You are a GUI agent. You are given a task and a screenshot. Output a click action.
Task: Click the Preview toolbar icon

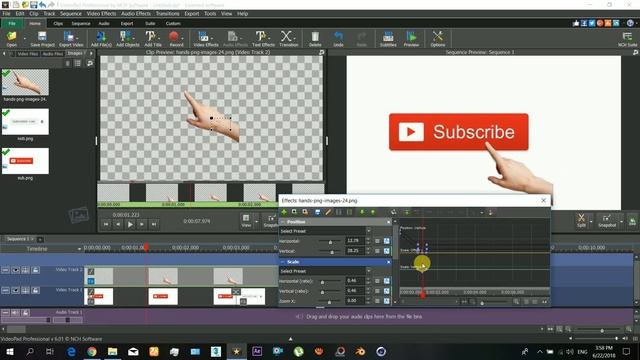click(411, 37)
